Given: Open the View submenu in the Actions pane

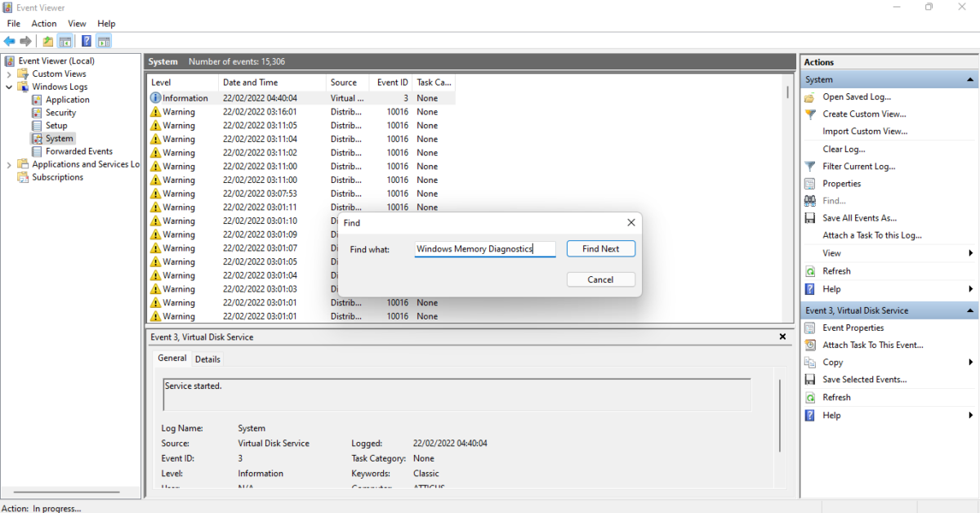Looking at the screenshot, I should point(831,252).
